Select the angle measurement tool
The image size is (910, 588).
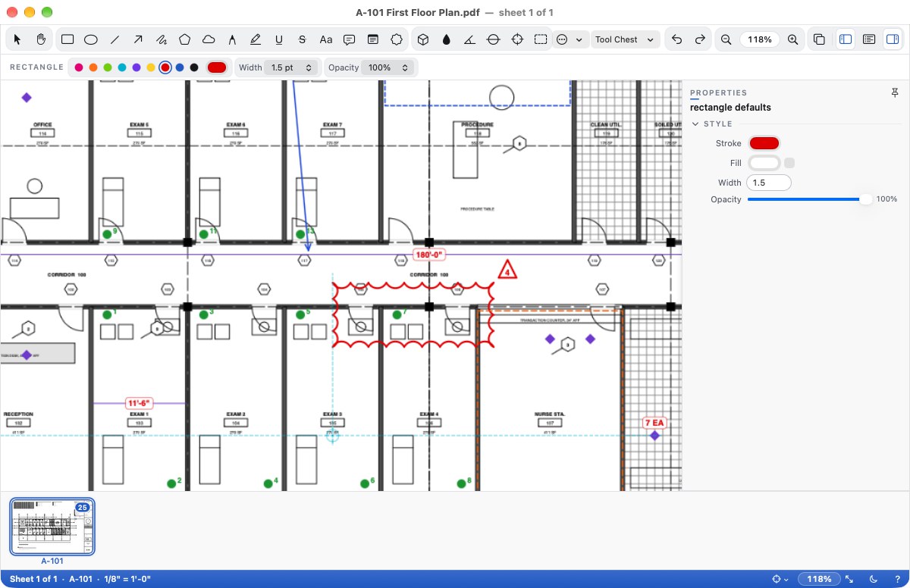[x=470, y=39]
